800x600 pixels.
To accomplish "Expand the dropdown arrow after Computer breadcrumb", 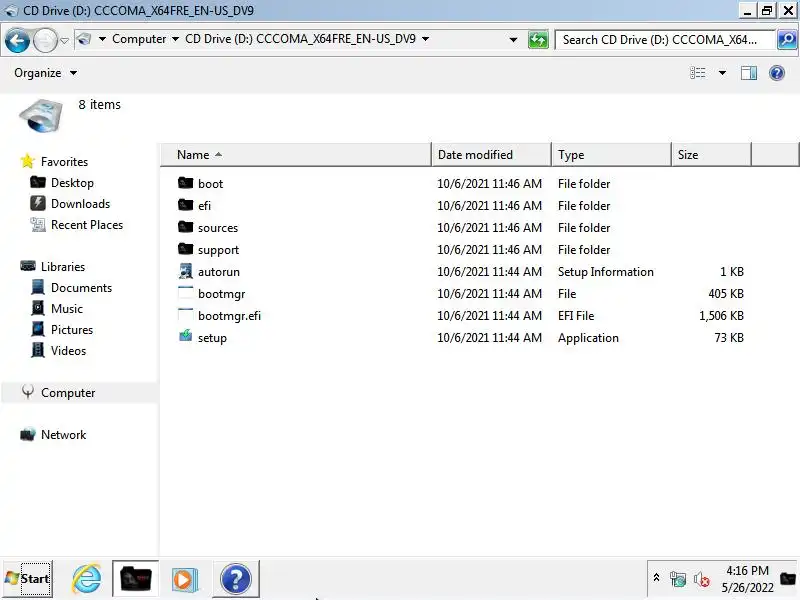I will pyautogui.click(x=176, y=39).
